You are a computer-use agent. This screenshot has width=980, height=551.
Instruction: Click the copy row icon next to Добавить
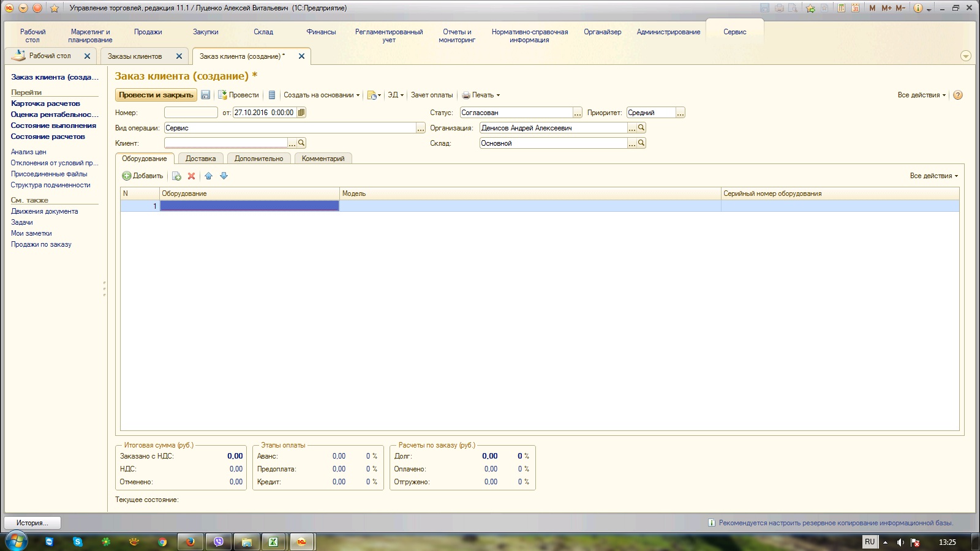coord(176,176)
